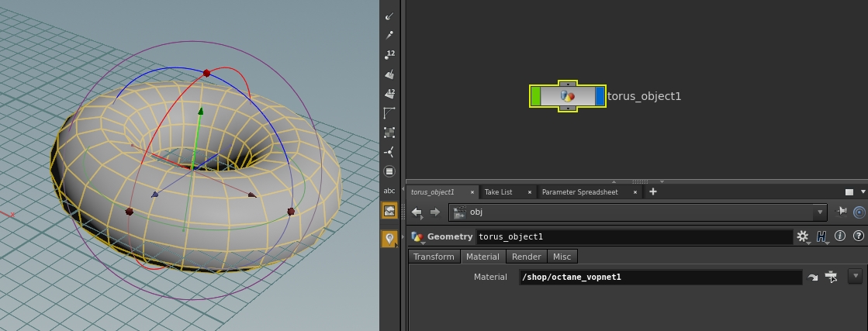Click the Geometry node type icon
Screen dimensions: 868x331
(417, 236)
